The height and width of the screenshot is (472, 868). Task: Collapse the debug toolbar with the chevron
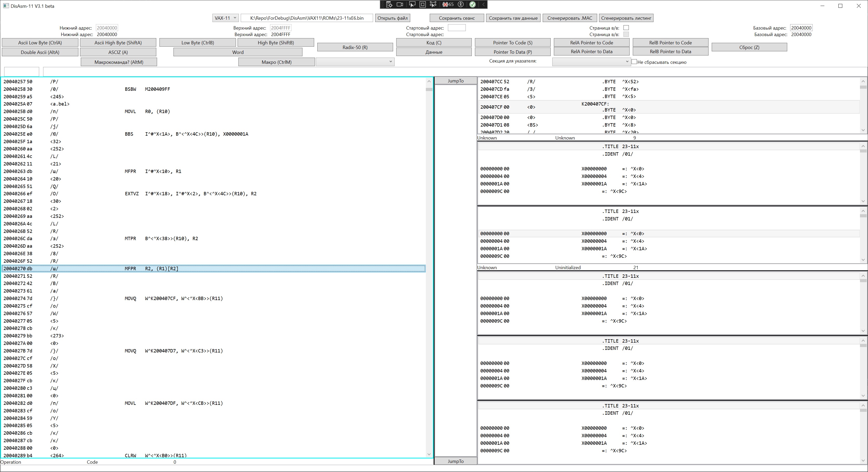click(483, 4)
